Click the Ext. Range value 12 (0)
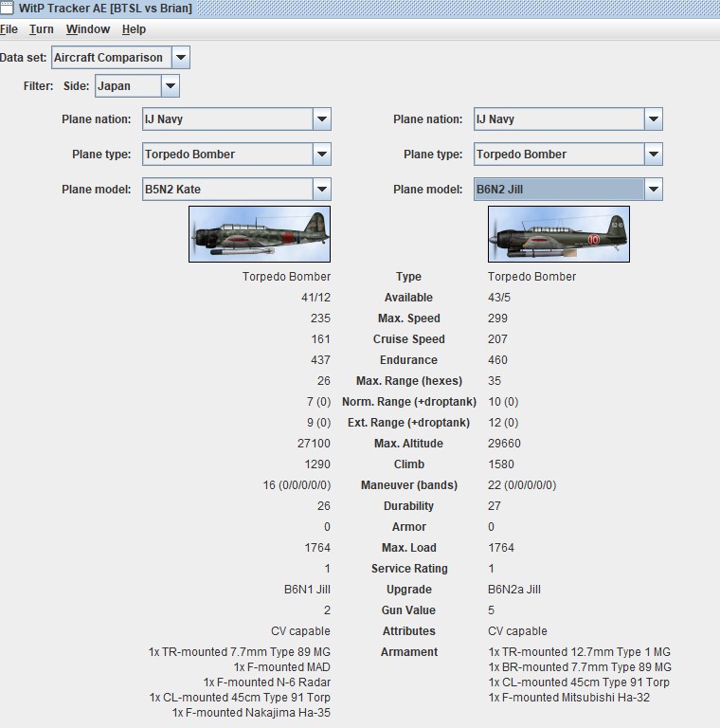Image resolution: width=720 pixels, height=728 pixels. [503, 423]
